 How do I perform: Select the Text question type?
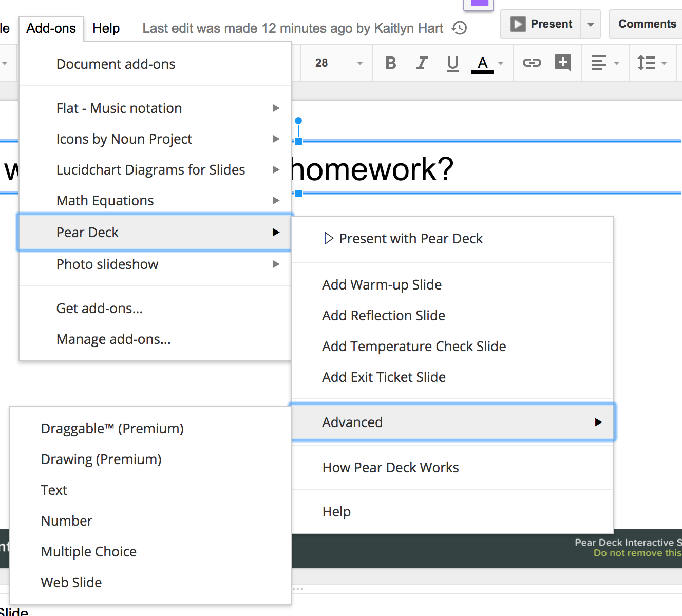(150, 490)
